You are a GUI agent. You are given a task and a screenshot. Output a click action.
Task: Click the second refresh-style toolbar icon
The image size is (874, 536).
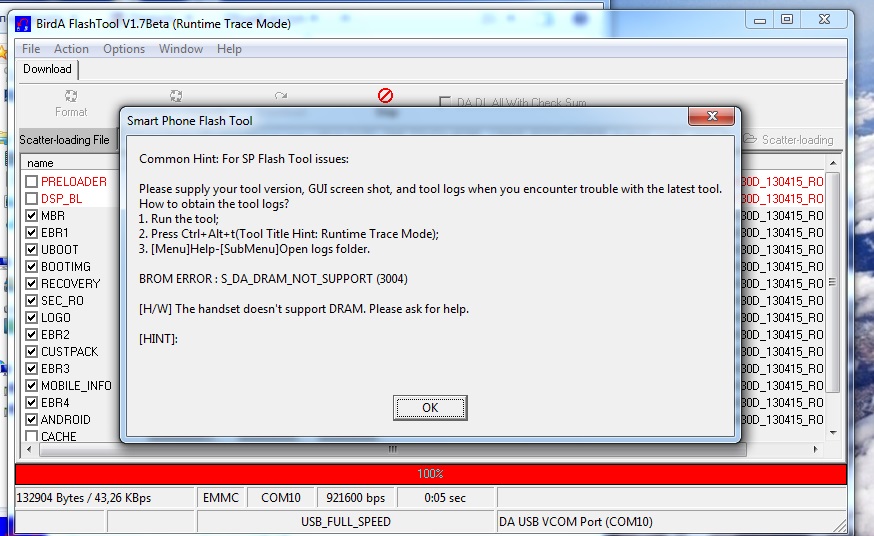(176, 96)
